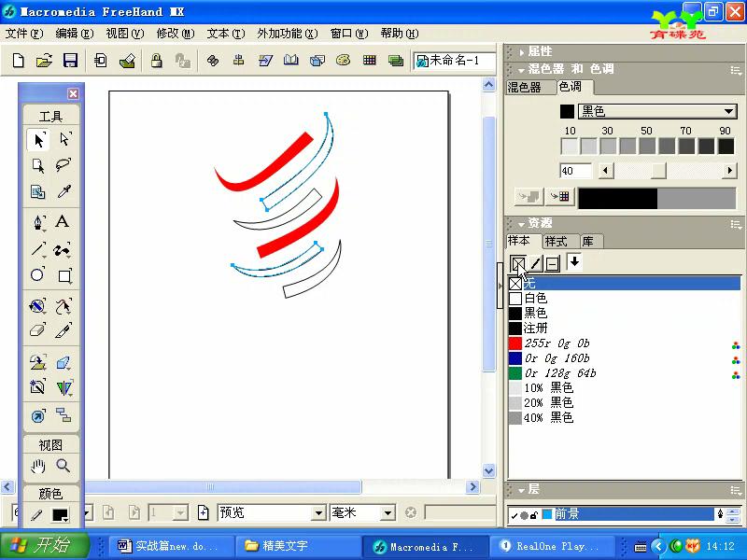This screenshot has height=560, width=747.
Task: Click the 开始 Start button
Action: pyautogui.click(x=44, y=545)
